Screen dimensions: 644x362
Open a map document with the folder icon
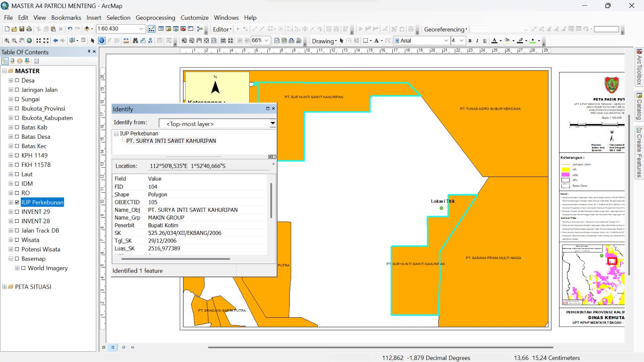coord(14,29)
